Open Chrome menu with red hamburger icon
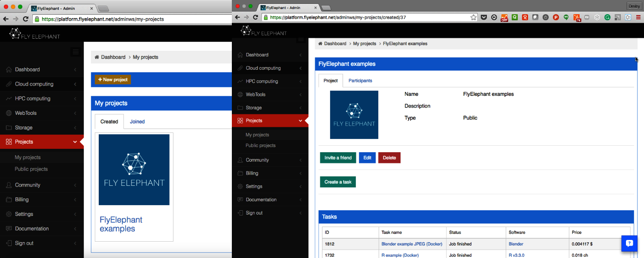This screenshot has width=644, height=258. (x=638, y=18)
